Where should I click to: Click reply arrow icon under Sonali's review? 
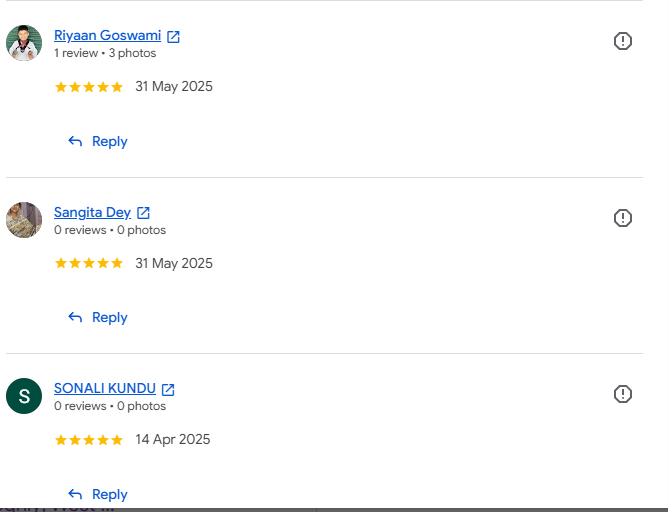pyautogui.click(x=75, y=494)
